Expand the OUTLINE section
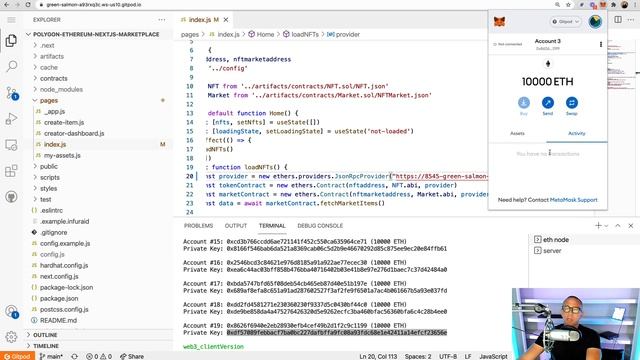The height and width of the screenshot is (360, 640). pos(45,335)
